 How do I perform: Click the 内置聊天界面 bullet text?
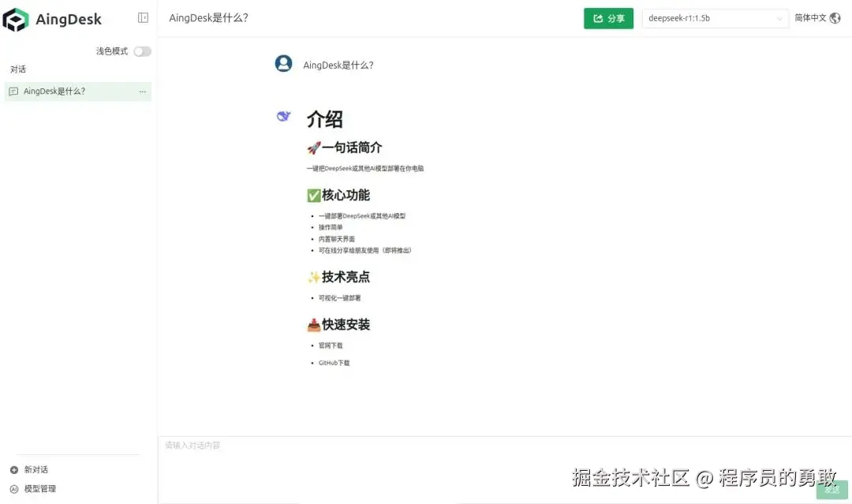click(x=336, y=239)
